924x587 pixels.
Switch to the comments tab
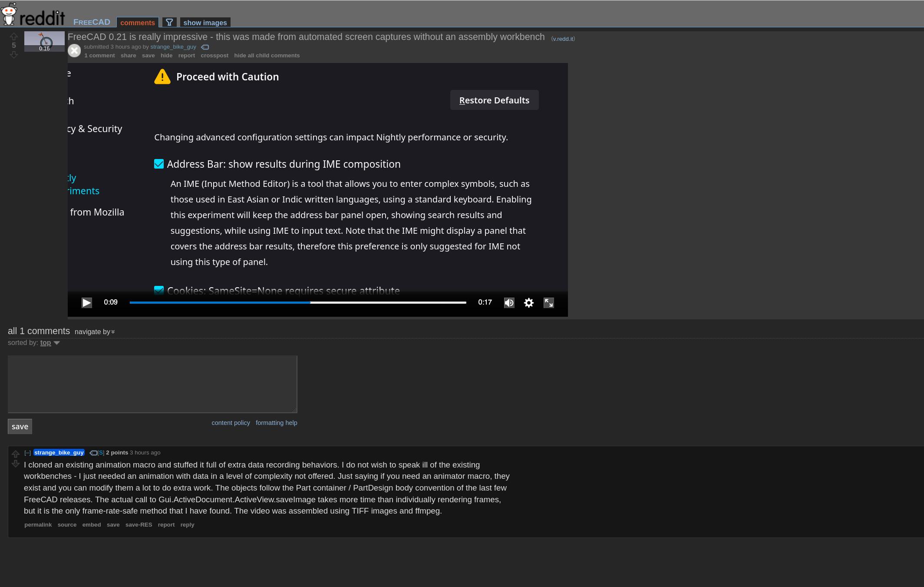click(x=137, y=22)
